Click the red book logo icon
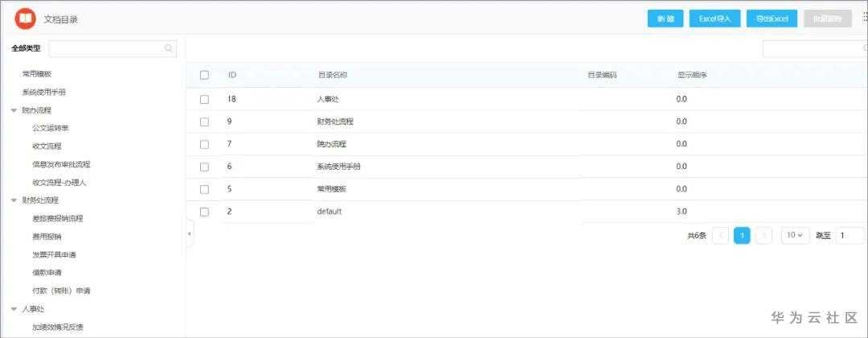This screenshot has height=338, width=868. (26, 19)
